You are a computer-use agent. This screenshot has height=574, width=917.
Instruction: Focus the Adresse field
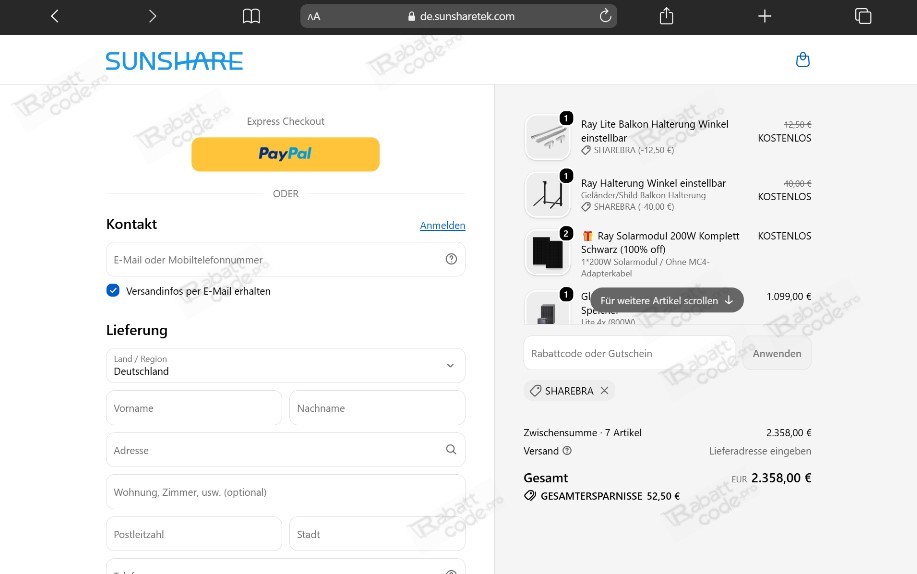click(x=285, y=450)
